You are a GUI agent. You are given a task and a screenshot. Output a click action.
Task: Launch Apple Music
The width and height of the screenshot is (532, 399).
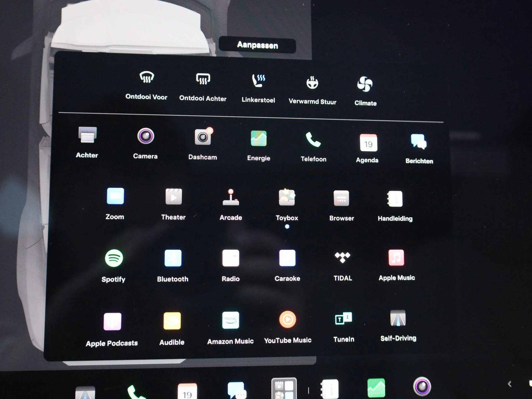tap(397, 265)
